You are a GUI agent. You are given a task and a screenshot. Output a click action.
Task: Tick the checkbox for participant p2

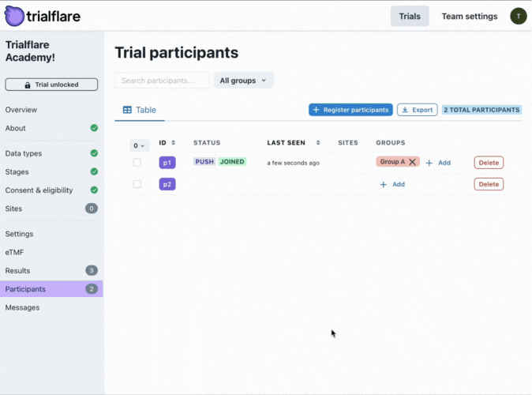pyautogui.click(x=137, y=184)
